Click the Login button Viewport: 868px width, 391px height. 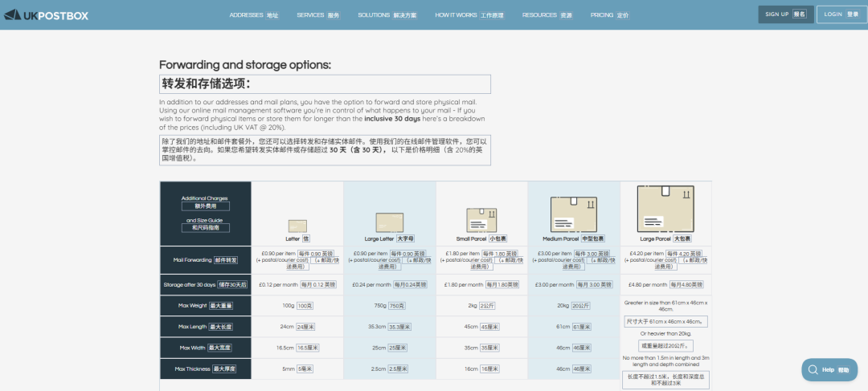[841, 14]
